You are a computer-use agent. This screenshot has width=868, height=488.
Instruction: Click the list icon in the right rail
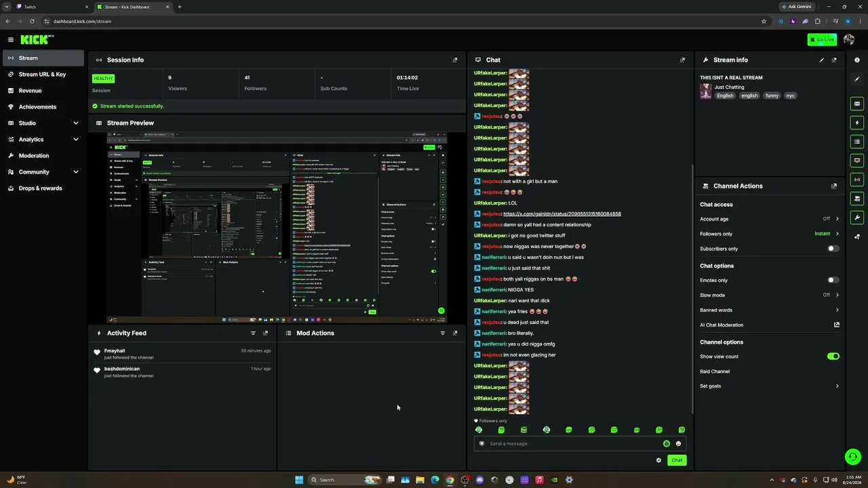857,142
